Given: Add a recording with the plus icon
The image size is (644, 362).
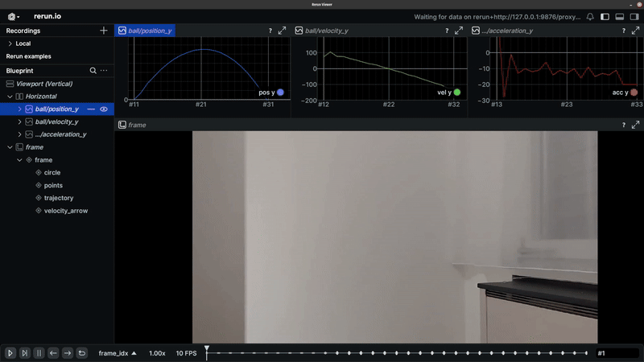Looking at the screenshot, I should pos(103,31).
